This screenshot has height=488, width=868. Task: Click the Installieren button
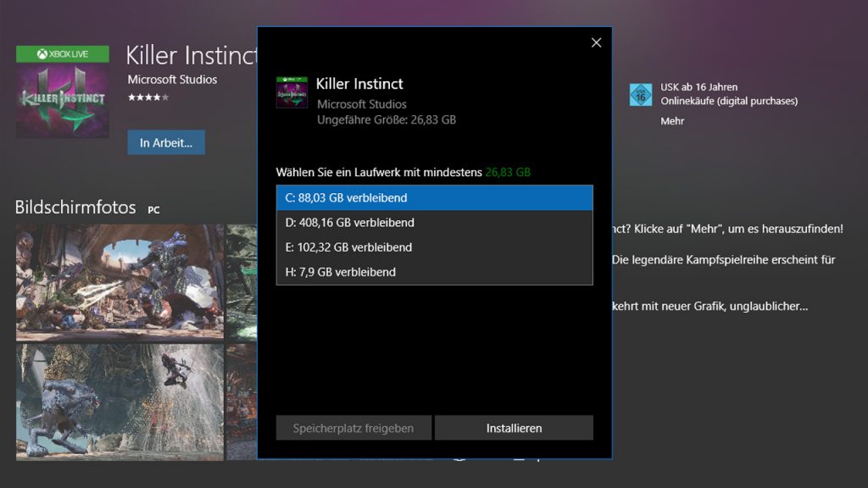tap(514, 428)
